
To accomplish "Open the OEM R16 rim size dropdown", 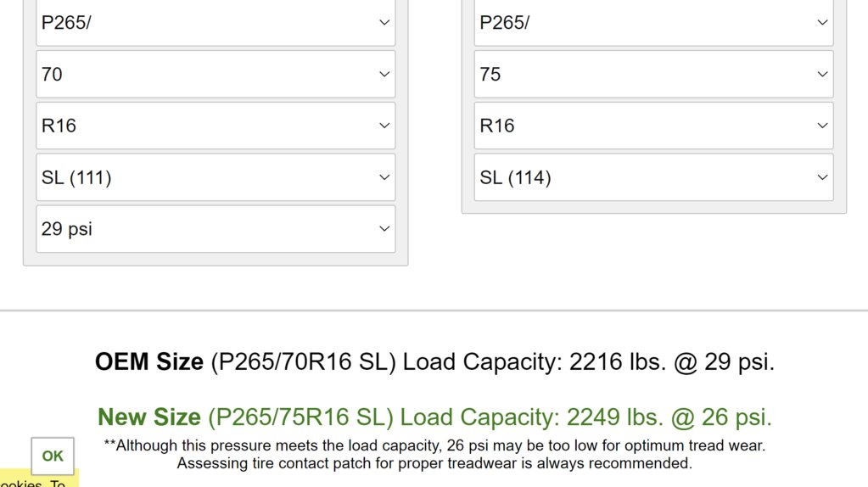I will tap(216, 126).
